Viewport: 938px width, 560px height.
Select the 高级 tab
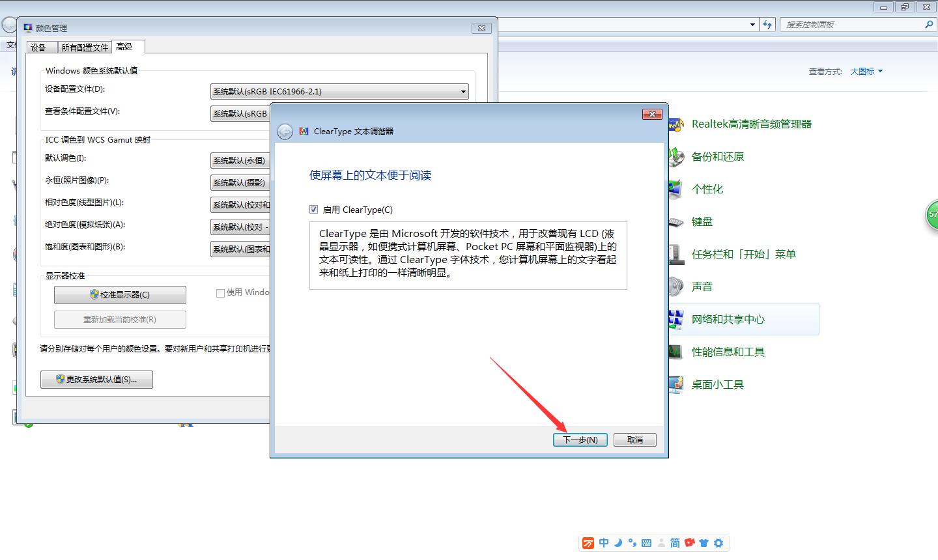point(128,47)
